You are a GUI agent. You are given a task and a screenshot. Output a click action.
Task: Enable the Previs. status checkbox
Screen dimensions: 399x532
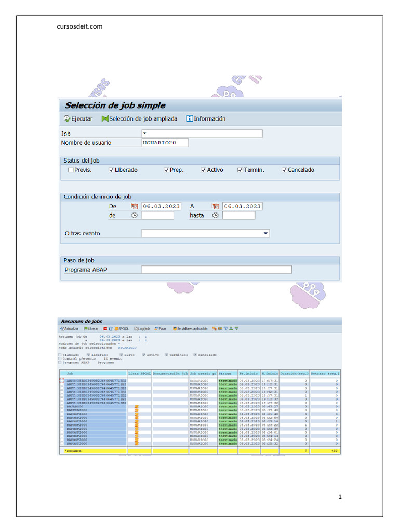click(x=71, y=170)
